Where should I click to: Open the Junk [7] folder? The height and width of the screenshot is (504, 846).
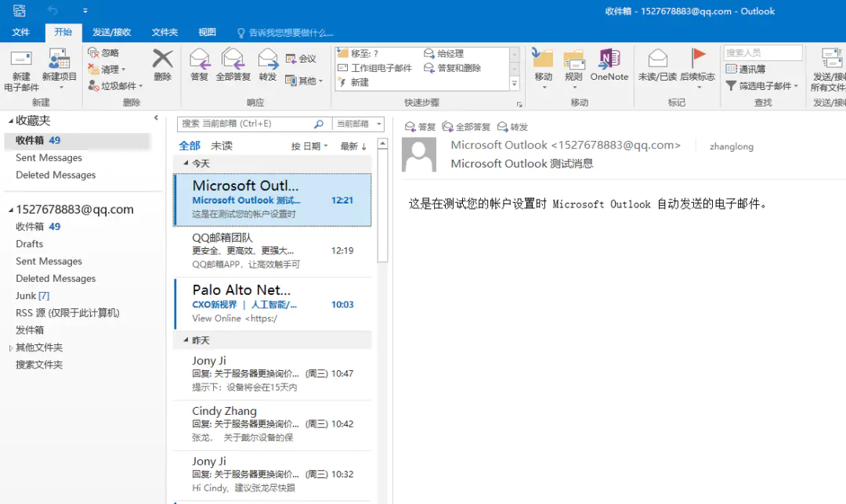coord(32,295)
